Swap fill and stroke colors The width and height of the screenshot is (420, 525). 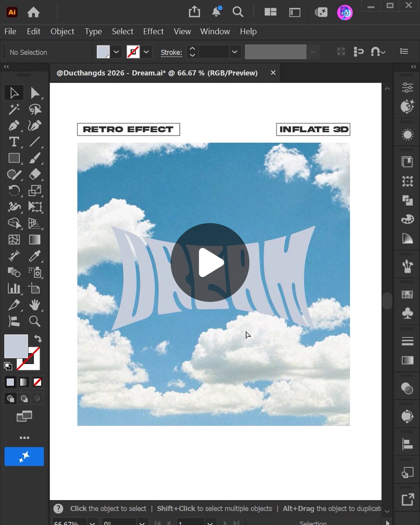38,339
